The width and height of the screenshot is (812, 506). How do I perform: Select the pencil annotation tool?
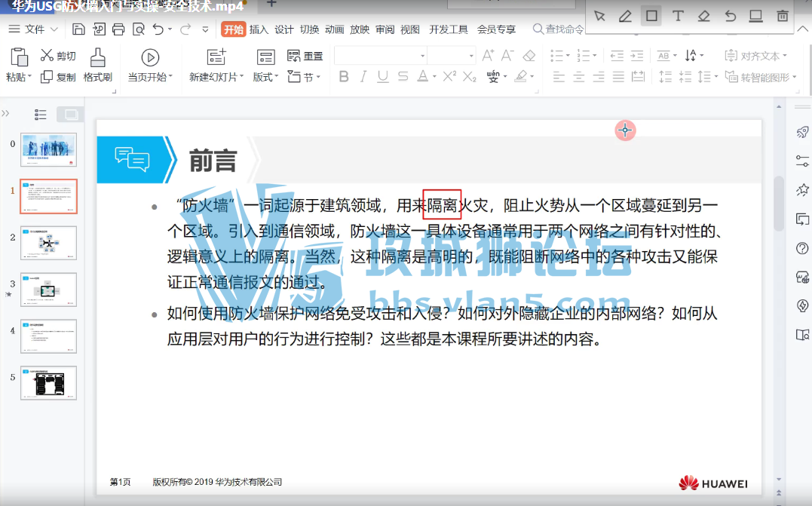coord(625,16)
